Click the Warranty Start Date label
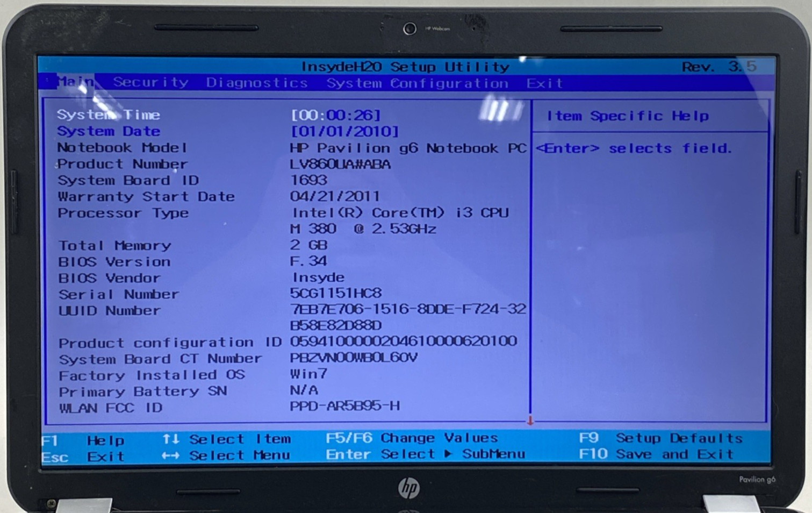 146,196
